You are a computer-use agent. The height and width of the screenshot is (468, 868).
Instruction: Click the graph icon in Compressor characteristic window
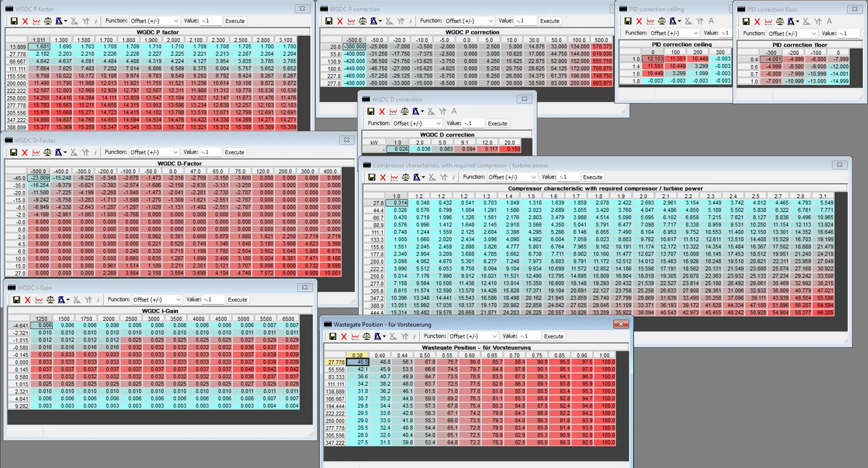[394, 177]
